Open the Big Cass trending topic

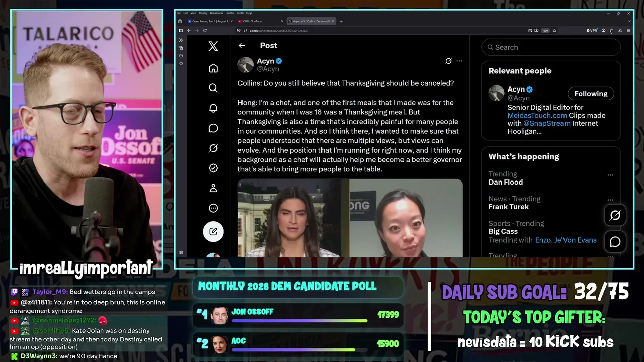[x=503, y=231]
